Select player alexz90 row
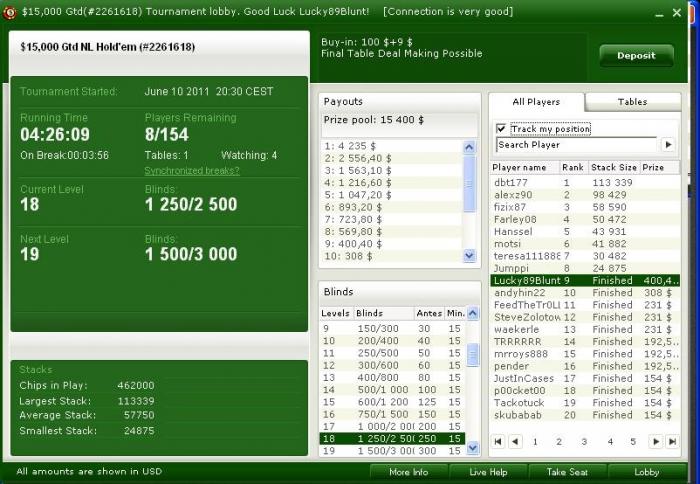Screen dimensions: 700x484 585,195
